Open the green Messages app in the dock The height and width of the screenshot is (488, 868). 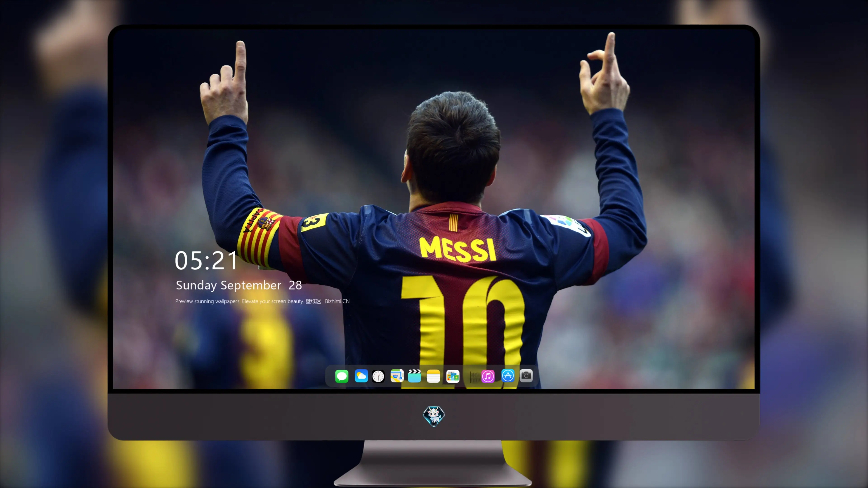(342, 376)
